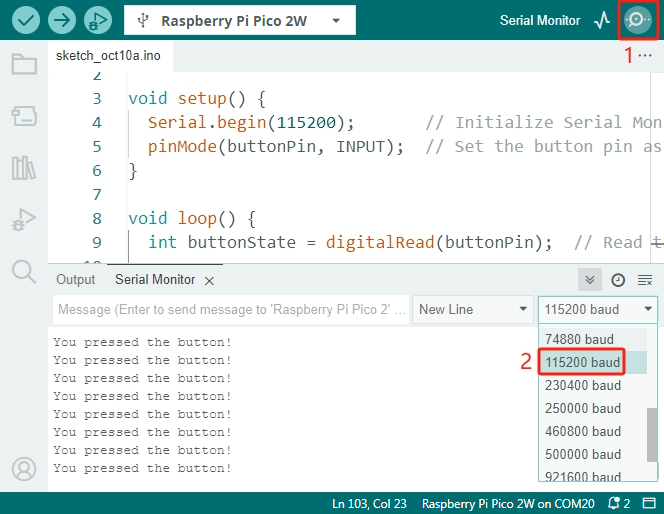Click the Serial Monitor label in toolbar
664x514 pixels.
tap(540, 20)
